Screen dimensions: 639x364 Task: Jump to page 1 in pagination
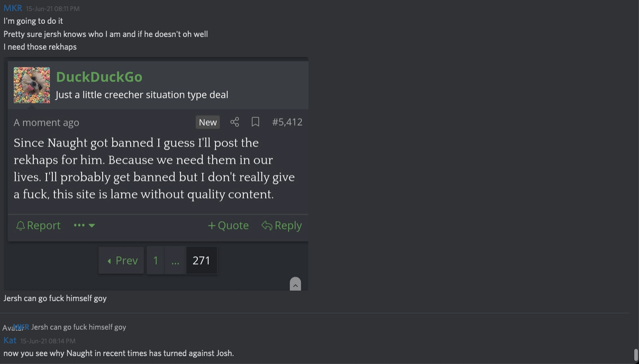click(156, 260)
